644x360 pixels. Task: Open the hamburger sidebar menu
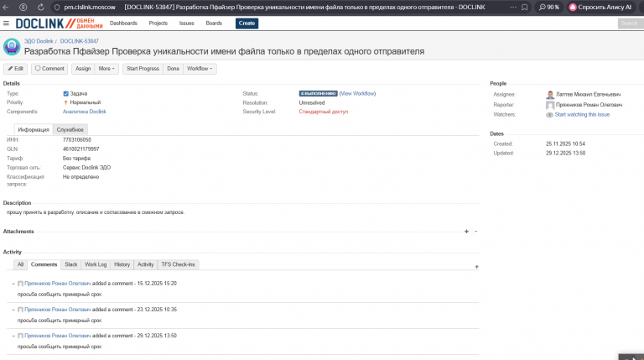tap(6, 23)
